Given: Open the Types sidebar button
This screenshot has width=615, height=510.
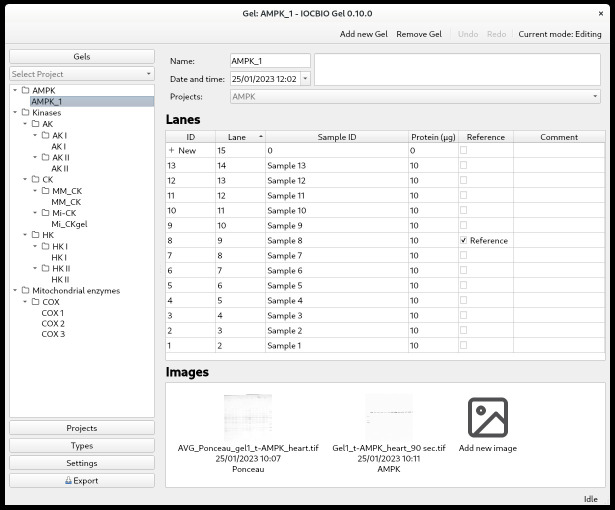Looking at the screenshot, I should 82,446.
